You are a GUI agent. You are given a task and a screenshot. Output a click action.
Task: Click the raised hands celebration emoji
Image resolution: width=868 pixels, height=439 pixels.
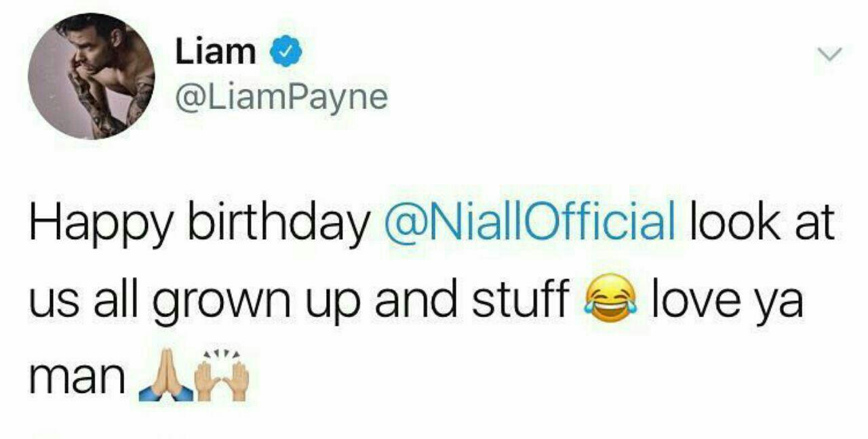[x=221, y=376]
